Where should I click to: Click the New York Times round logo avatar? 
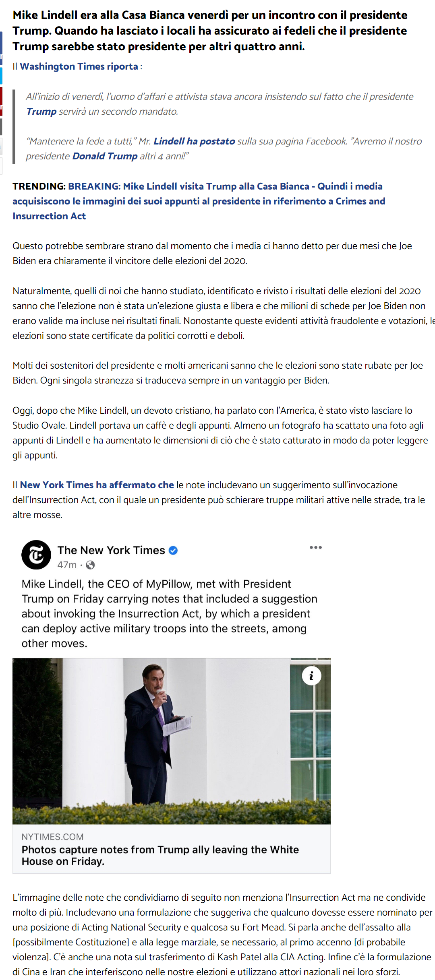tap(36, 555)
